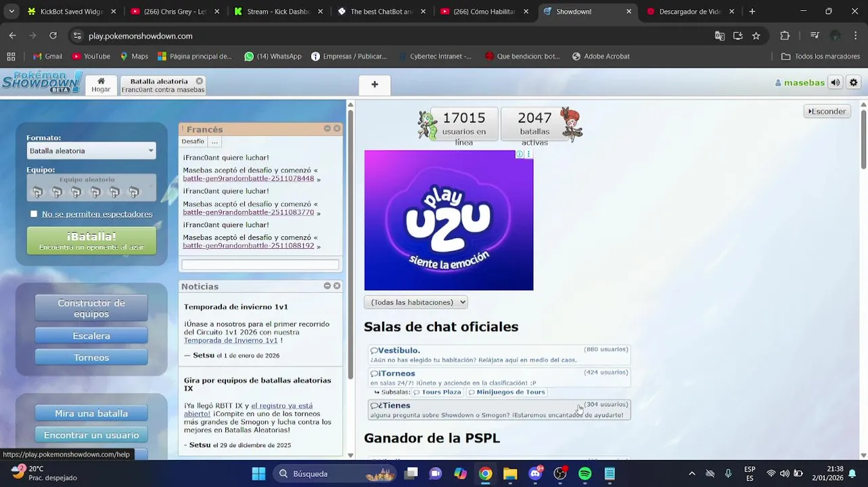Click the play UZU advertisement
This screenshot has height=487, width=868.
(449, 221)
